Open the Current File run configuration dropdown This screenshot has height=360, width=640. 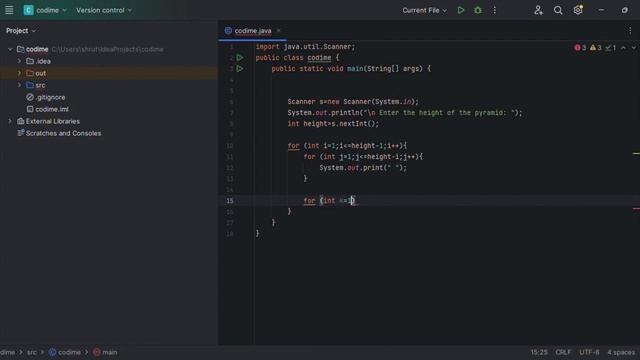[424, 10]
